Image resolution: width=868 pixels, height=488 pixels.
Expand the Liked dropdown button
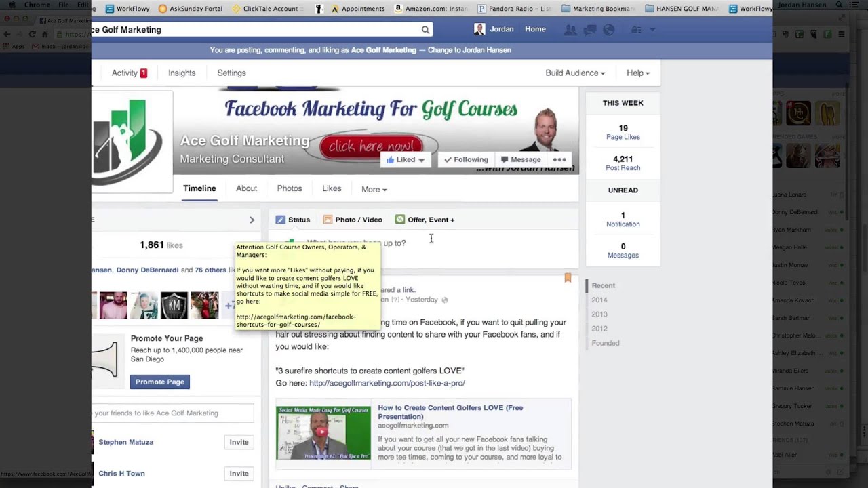[406, 160]
